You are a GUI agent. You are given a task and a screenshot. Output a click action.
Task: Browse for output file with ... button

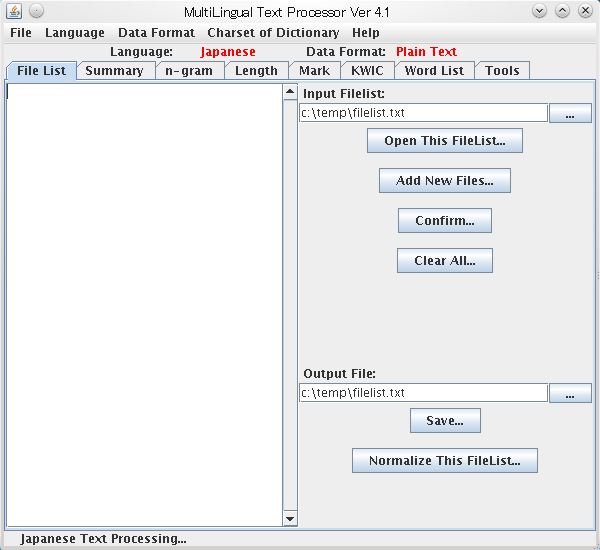570,393
